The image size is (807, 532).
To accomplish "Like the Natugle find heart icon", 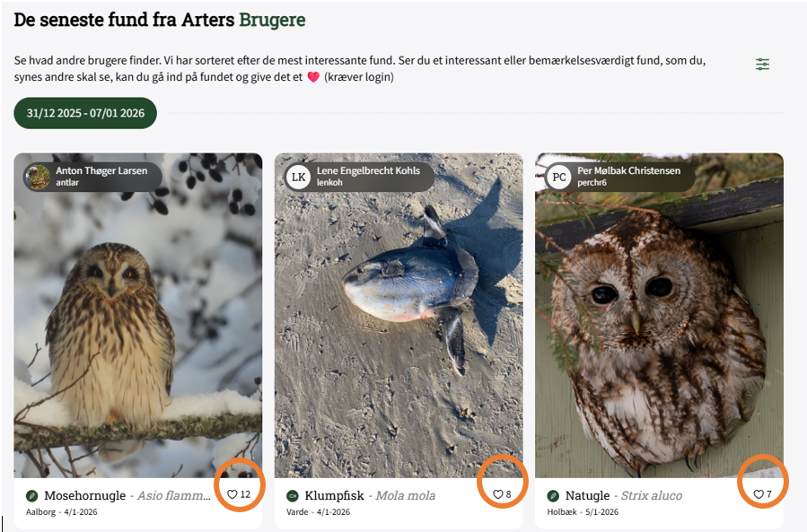I will click(x=758, y=494).
